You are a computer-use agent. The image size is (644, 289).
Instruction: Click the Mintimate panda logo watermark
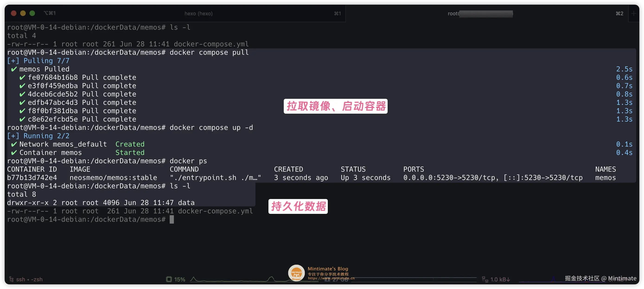[x=296, y=273]
